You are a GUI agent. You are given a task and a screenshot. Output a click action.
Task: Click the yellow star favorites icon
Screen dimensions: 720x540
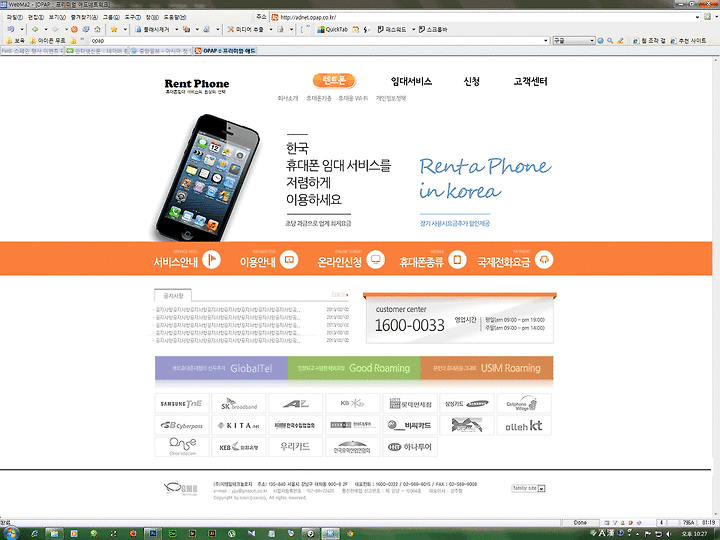tap(114, 29)
